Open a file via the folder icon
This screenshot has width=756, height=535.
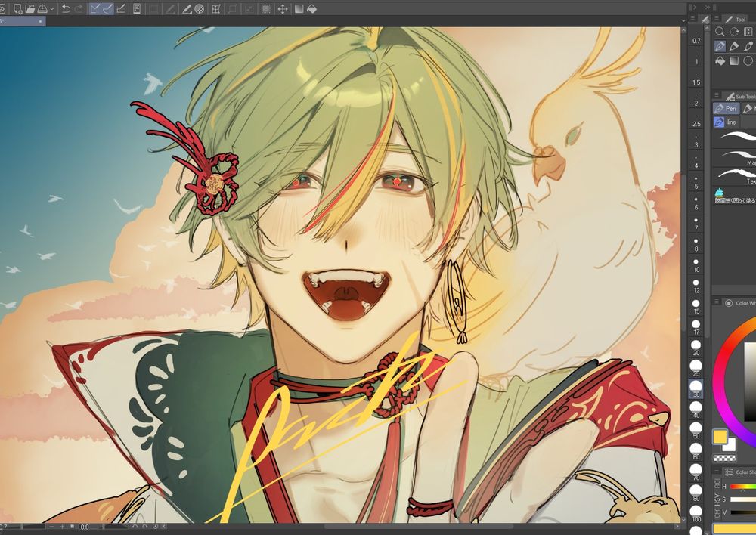tap(29, 8)
